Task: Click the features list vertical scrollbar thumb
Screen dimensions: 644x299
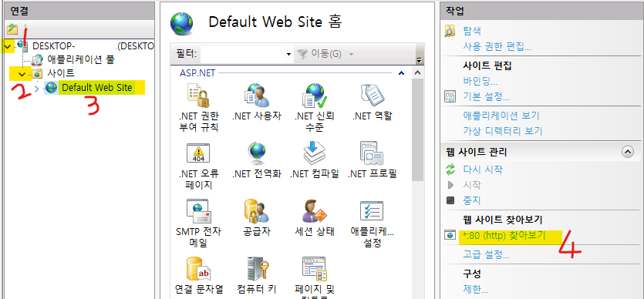Action: point(418,129)
